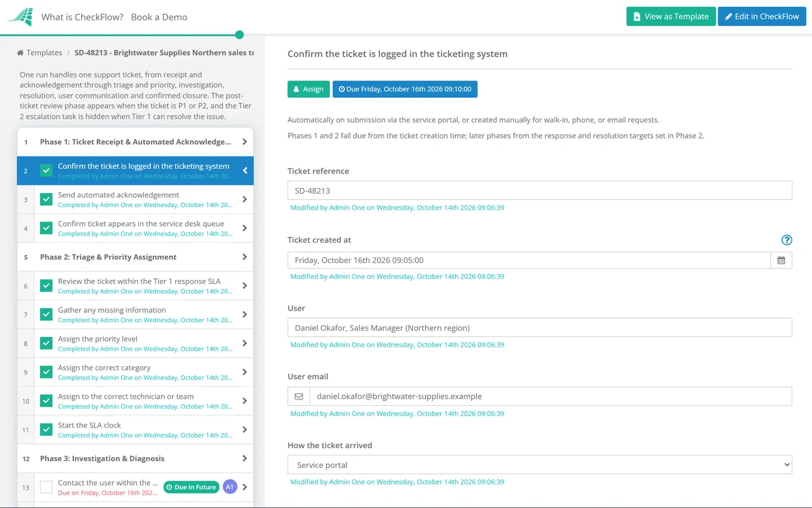Screen dimensions: 812x508
Task: Click the Due Friday October 16th button
Action: (405, 89)
